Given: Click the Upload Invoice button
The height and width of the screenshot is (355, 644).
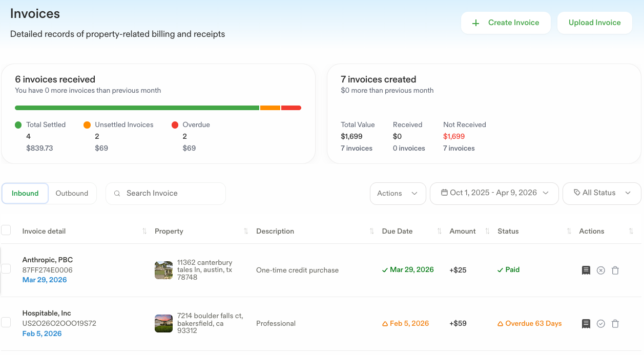Looking at the screenshot, I should [594, 23].
